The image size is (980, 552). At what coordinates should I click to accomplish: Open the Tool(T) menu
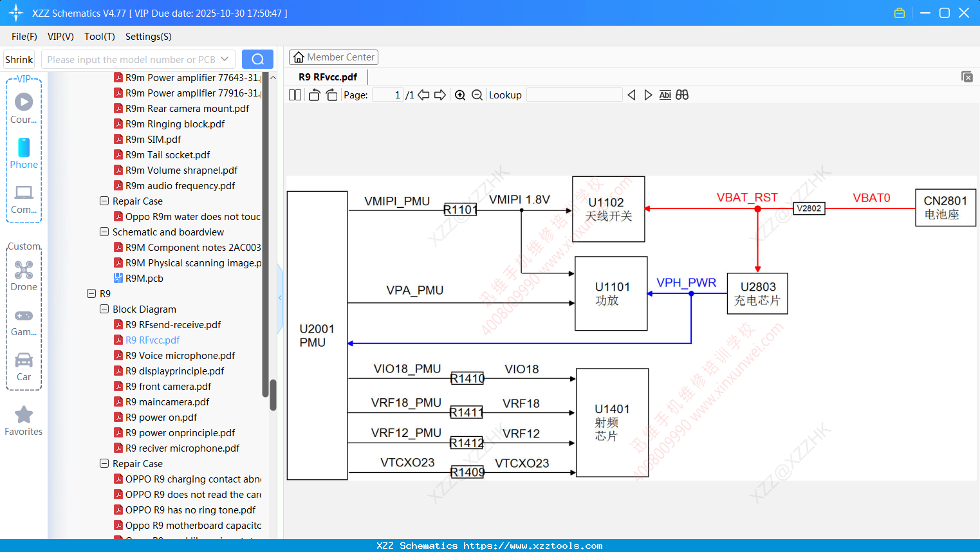[100, 37]
